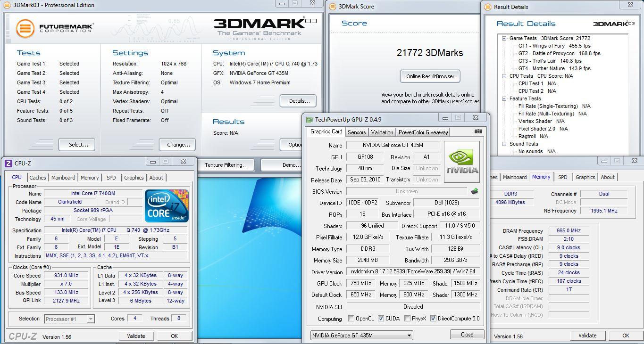Collapse the CPU Tests tree node
The image size is (644, 344).
point(504,76)
